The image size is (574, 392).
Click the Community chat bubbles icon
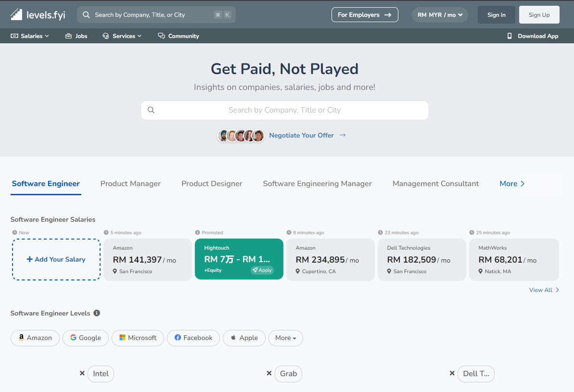click(x=162, y=36)
